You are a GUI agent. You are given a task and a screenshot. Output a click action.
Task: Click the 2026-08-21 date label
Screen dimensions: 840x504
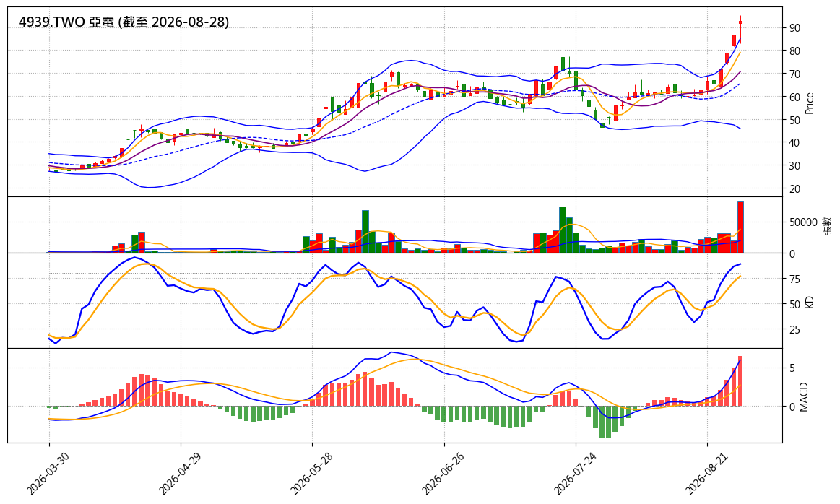pos(705,474)
